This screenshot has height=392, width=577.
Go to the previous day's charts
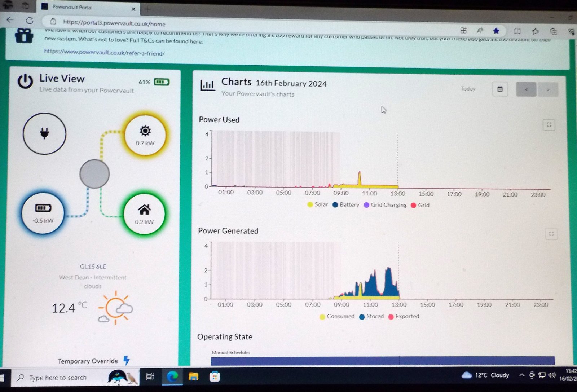click(x=526, y=89)
